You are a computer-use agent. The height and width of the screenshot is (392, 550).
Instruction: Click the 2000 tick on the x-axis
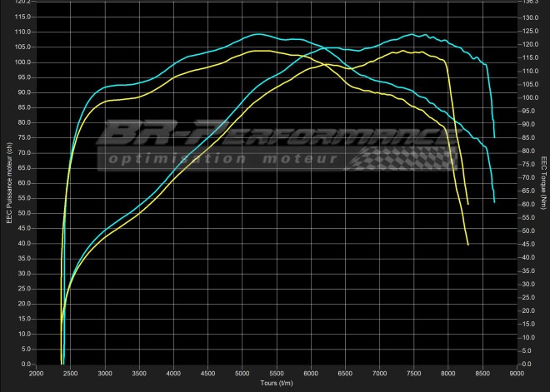(36, 374)
